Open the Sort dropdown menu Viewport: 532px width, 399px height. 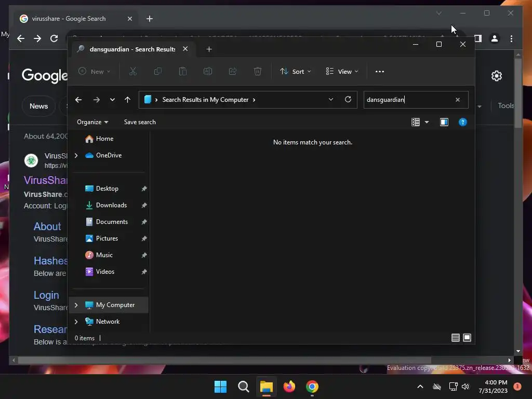tap(296, 72)
